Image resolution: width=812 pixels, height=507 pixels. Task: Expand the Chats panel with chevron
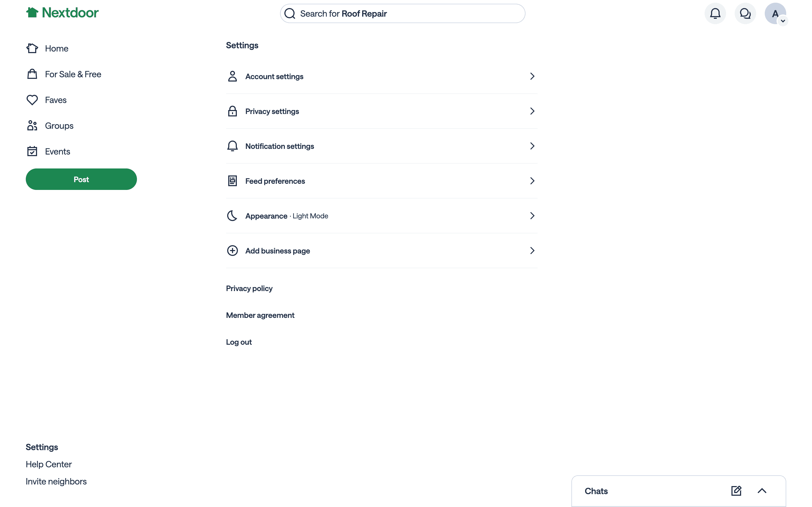point(762,491)
